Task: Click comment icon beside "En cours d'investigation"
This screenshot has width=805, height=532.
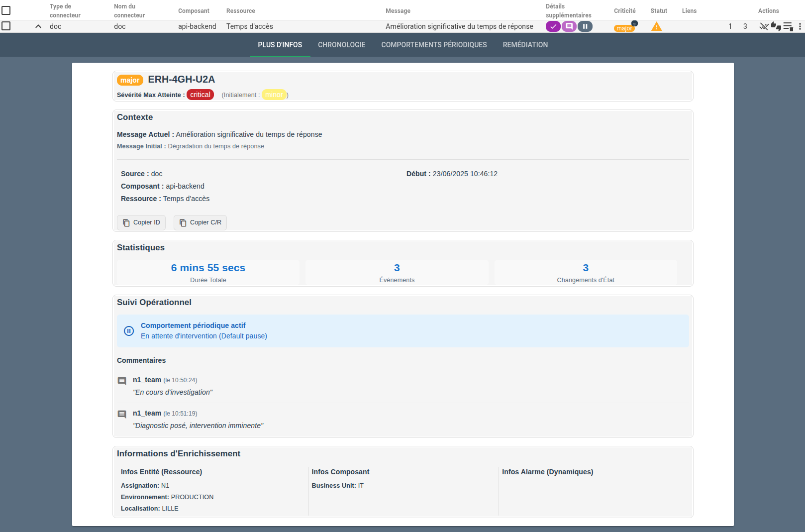Action: (x=122, y=381)
